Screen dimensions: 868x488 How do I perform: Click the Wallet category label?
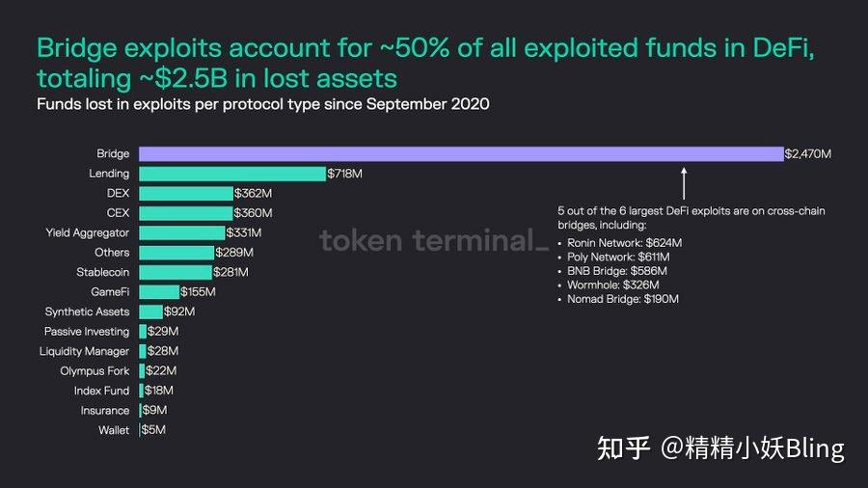(113, 430)
